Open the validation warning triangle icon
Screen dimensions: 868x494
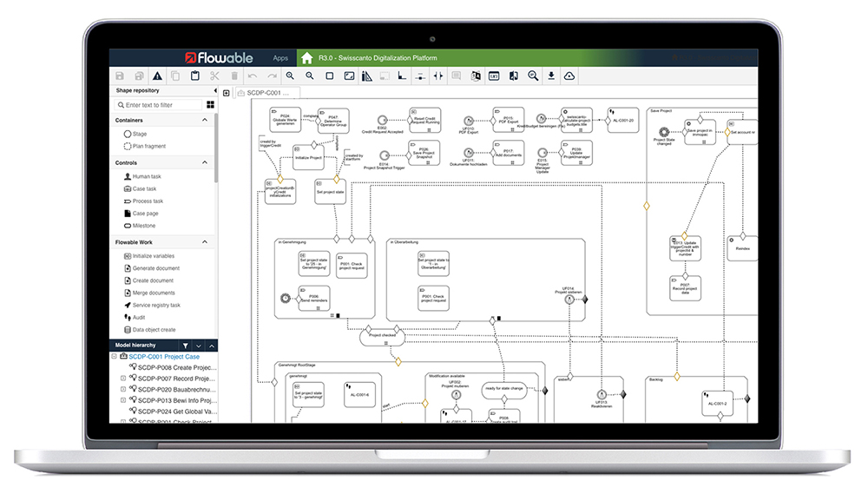click(158, 76)
